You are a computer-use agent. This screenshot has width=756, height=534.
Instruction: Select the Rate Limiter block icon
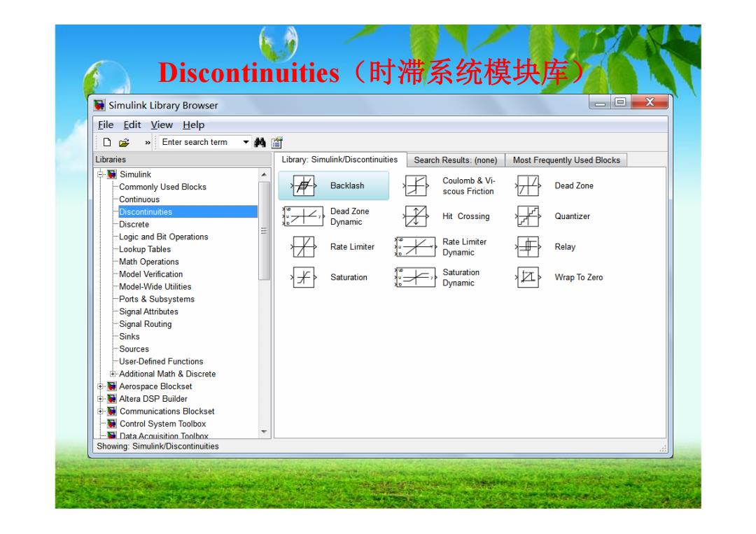pyautogui.click(x=304, y=247)
